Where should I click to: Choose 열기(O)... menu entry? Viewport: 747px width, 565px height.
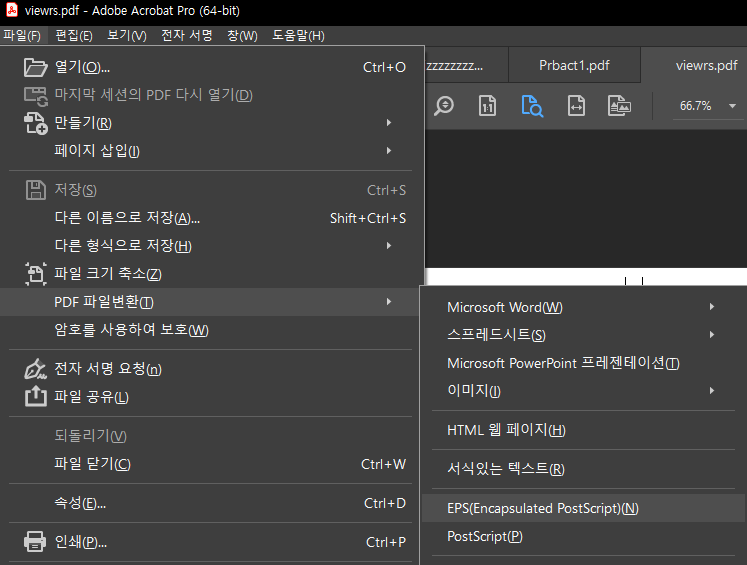(212, 67)
